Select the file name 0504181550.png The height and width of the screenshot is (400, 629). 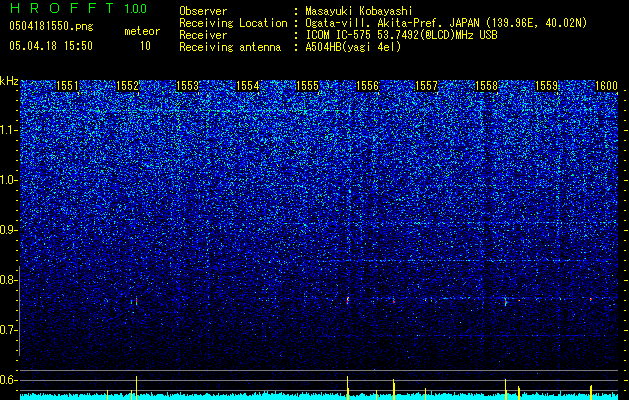tap(51, 26)
